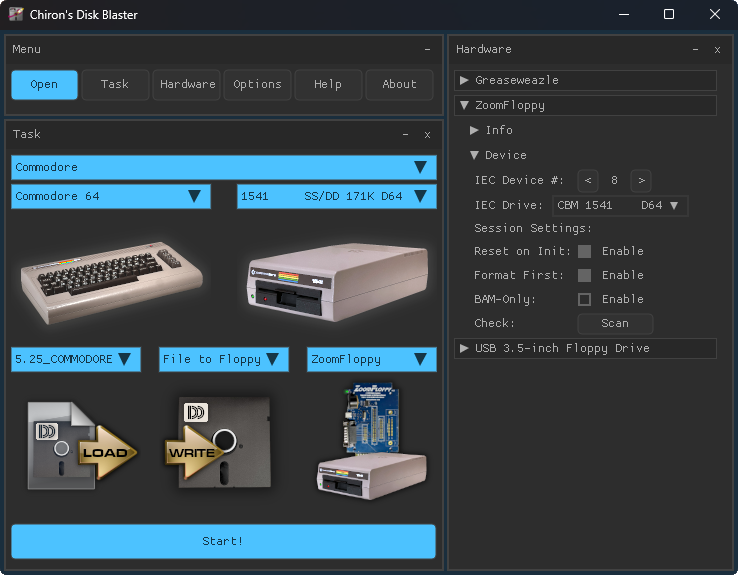Image resolution: width=738 pixels, height=575 pixels.
Task: Collapse the Task panel using its dash
Action: coord(405,135)
